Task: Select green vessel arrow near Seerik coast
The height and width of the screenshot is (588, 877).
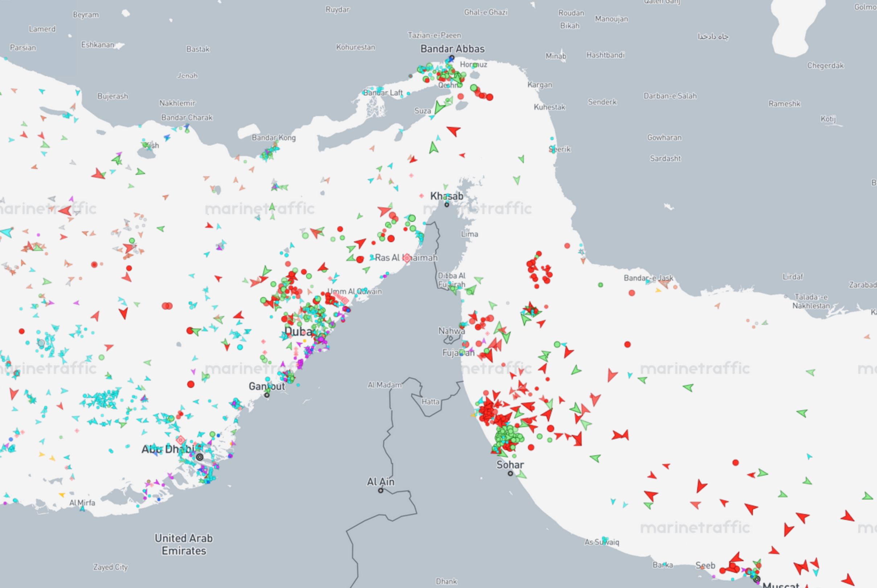Action: [522, 159]
